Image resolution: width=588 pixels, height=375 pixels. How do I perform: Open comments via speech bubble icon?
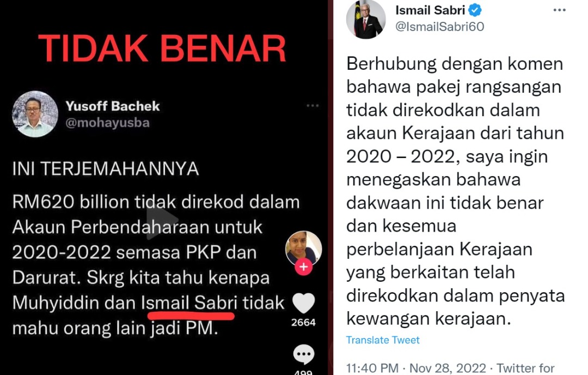click(303, 354)
